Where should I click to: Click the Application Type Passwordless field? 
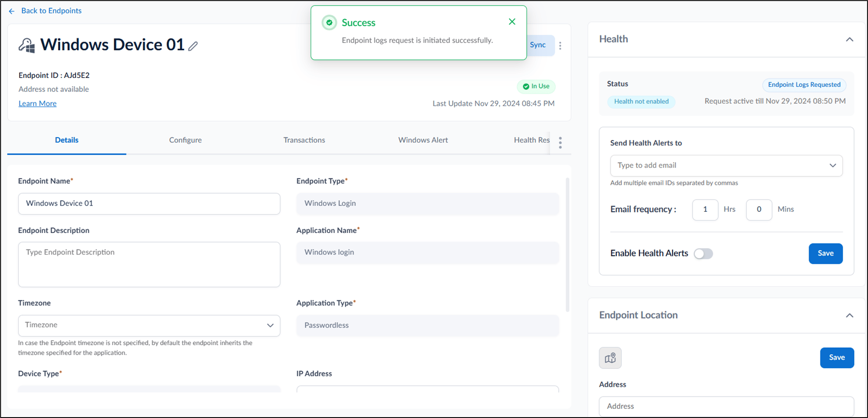pyautogui.click(x=428, y=325)
